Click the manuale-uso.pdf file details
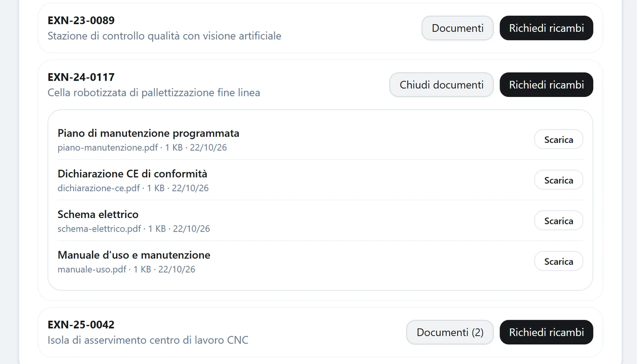637x364 pixels. click(x=126, y=269)
